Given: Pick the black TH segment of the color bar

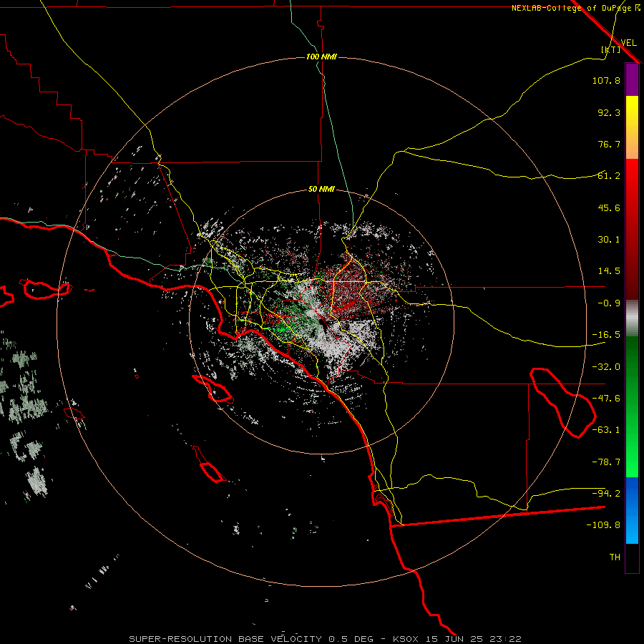Looking at the screenshot, I should (632, 557).
